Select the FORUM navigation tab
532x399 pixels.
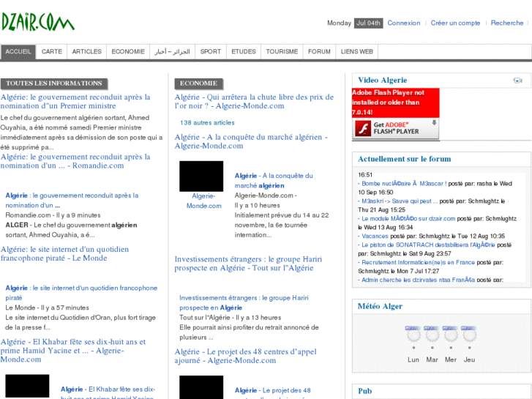[319, 52]
